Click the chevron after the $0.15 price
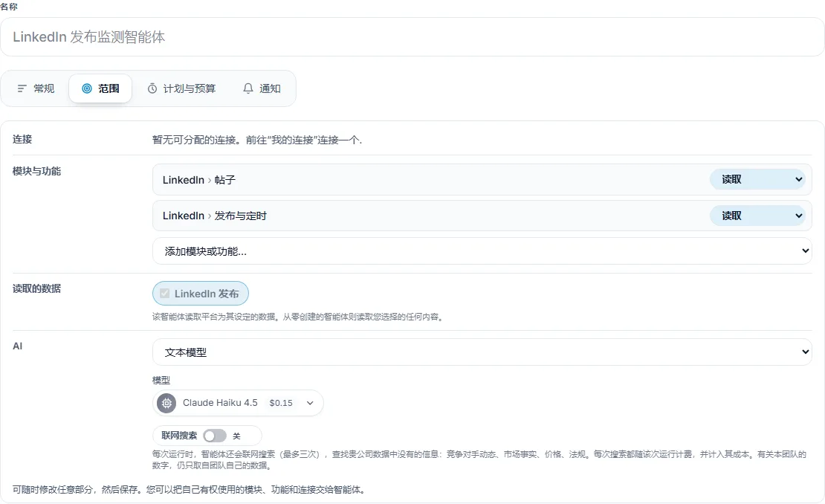The height and width of the screenshot is (504, 825). [x=310, y=403]
